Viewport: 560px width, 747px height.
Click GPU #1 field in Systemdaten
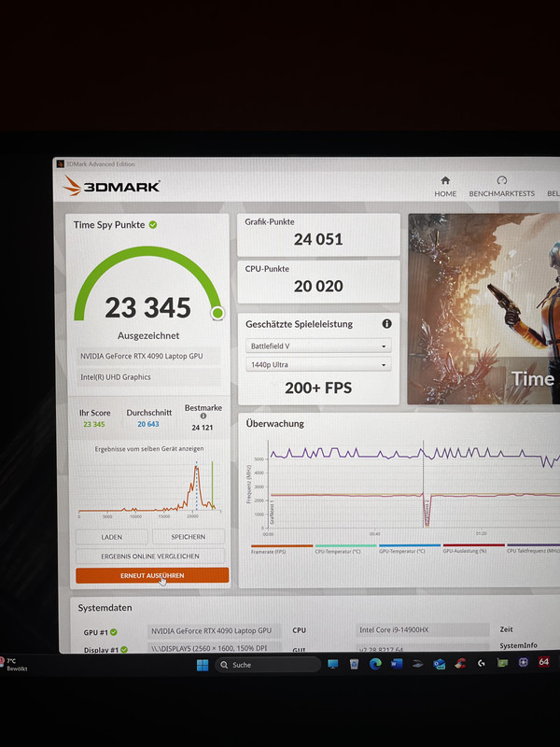click(215, 631)
